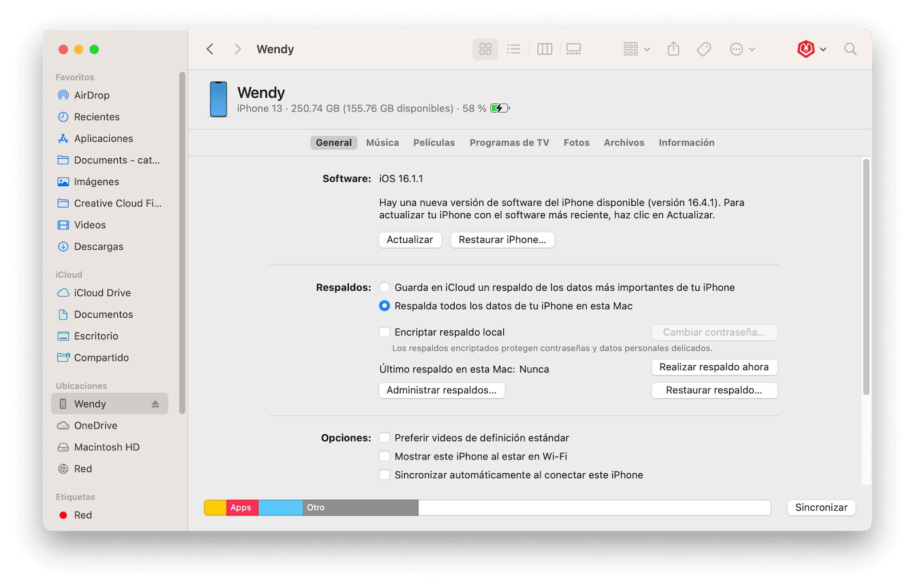915x588 pixels.
Task: Click the blue storage bar segment
Action: point(281,507)
